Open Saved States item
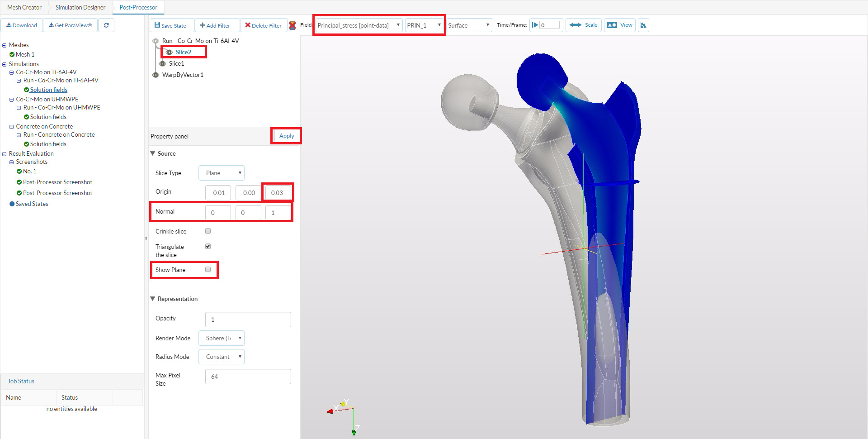Viewport: 868px width, 439px height. 32,204
